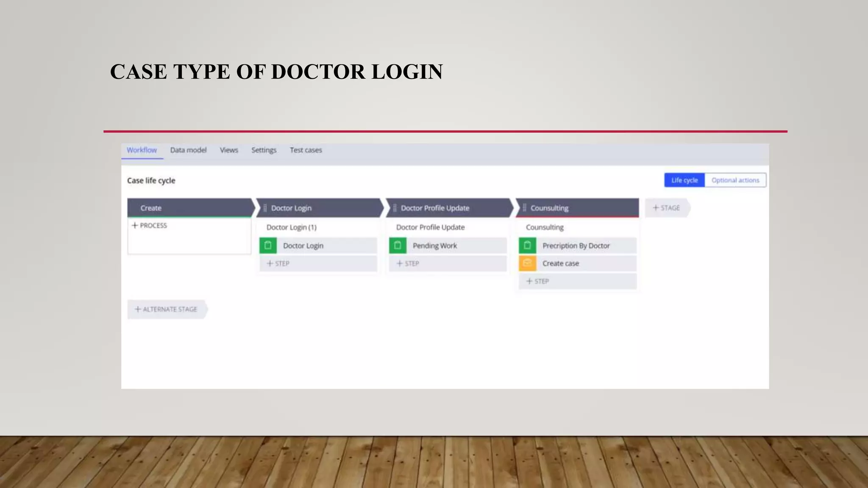This screenshot has width=868, height=488.
Task: Switch to Life cycle view toggle
Action: 684,180
